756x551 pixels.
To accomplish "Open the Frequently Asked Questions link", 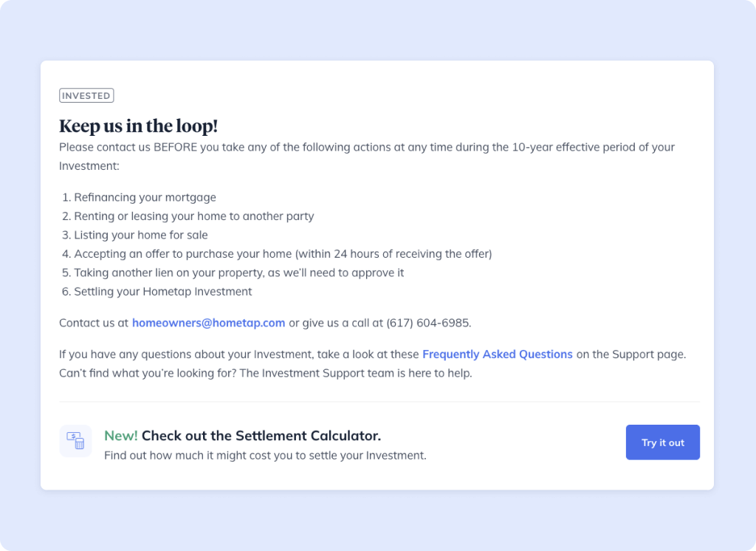I will click(x=497, y=355).
